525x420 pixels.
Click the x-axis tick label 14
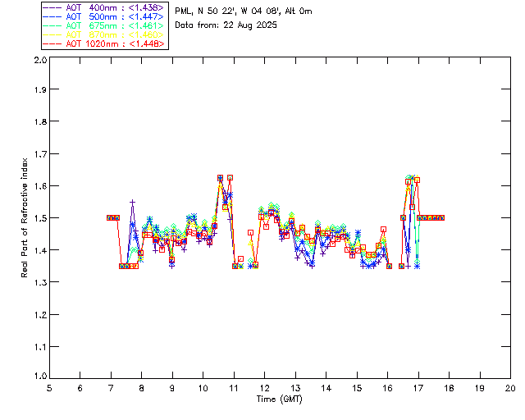point(326,388)
